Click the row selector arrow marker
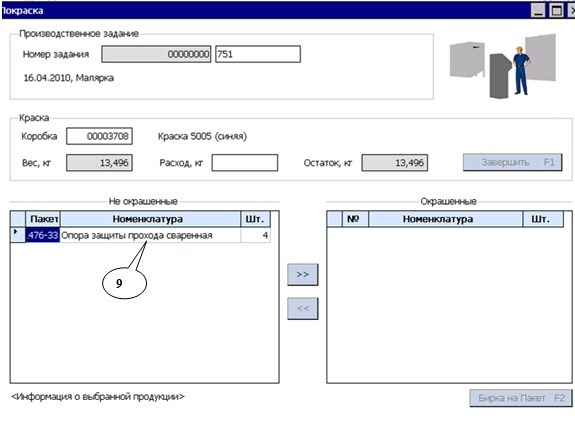This screenshot has width=575, height=421. 16,232
